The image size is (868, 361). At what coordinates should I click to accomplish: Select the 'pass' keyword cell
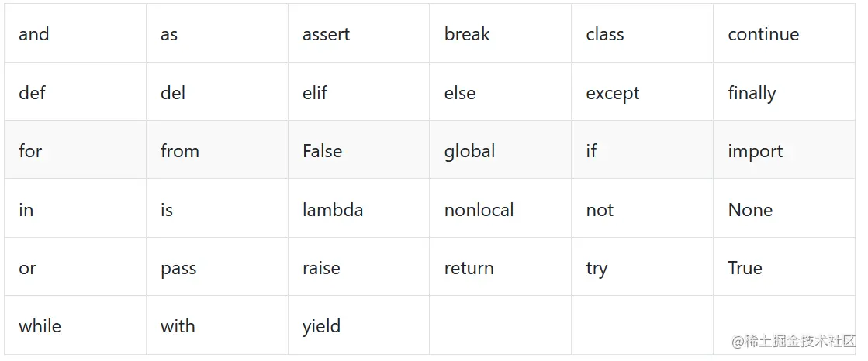(x=217, y=267)
